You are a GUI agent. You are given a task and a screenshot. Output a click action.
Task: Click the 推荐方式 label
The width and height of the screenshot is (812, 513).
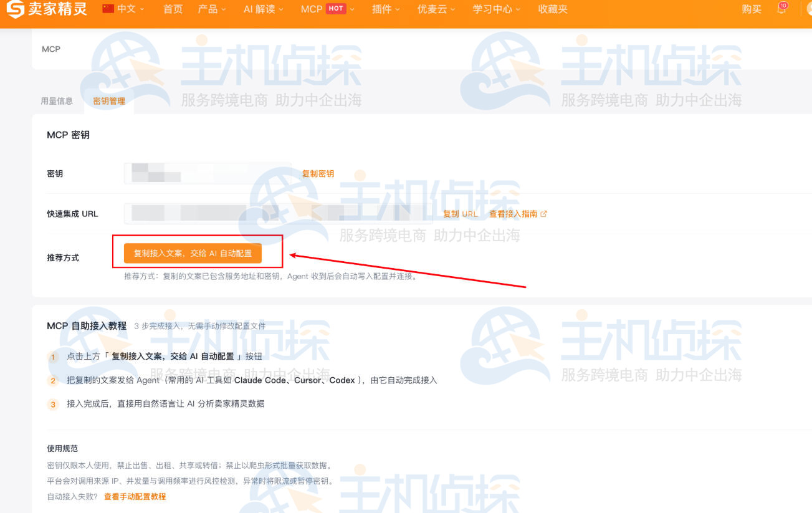[x=63, y=258]
